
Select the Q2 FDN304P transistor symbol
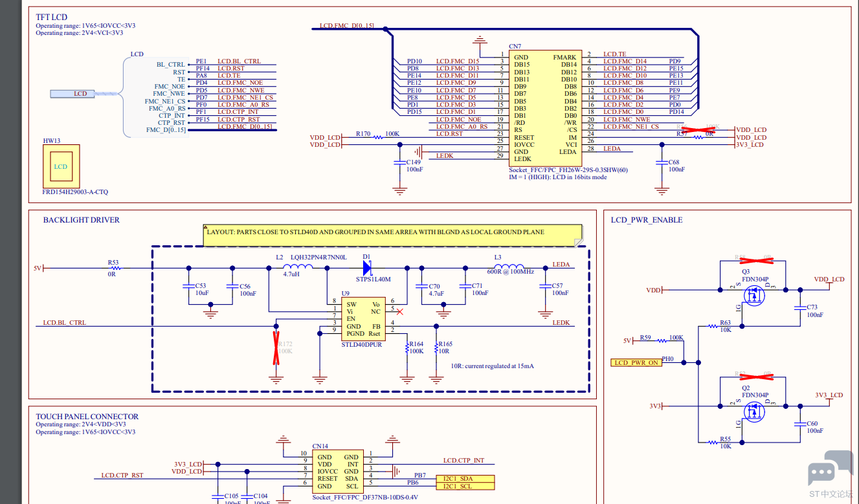(x=753, y=411)
